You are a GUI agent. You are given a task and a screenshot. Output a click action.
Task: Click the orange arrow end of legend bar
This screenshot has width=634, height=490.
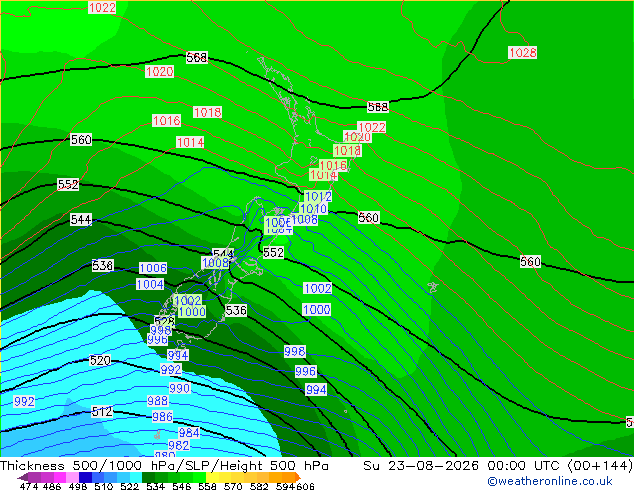tap(298, 477)
